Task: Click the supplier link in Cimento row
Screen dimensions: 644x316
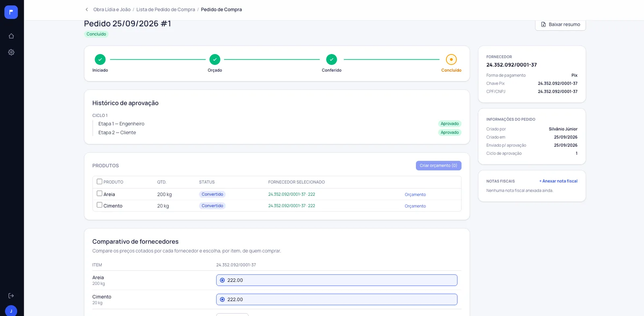Action: tap(292, 206)
